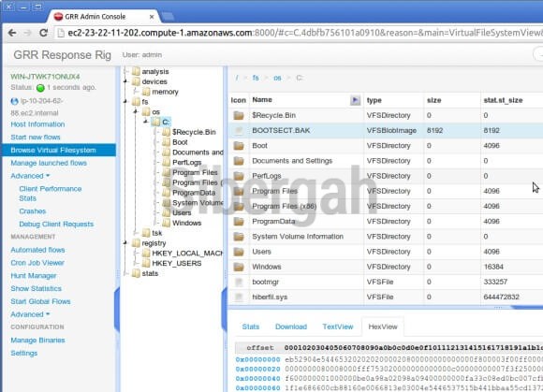Open Start new flows

point(36,138)
